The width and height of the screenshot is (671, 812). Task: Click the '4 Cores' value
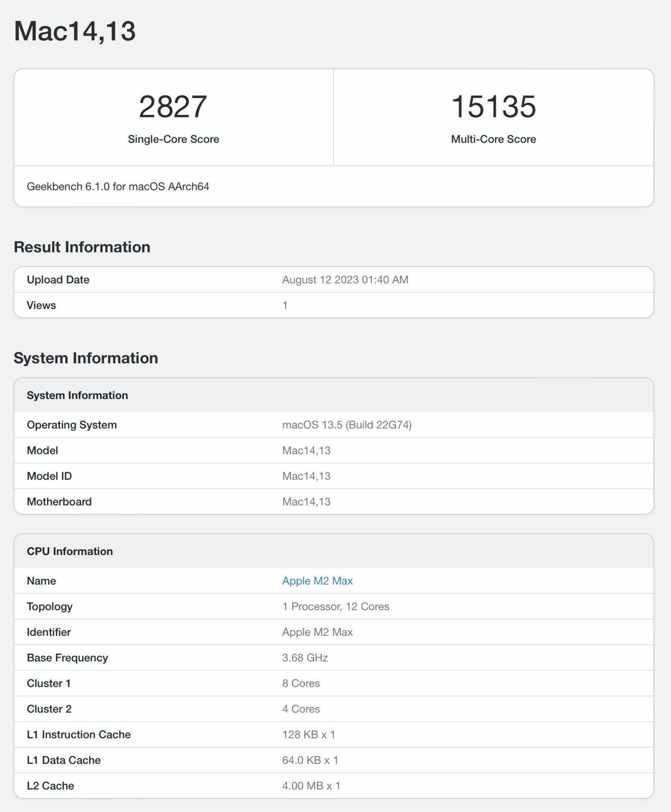(301, 709)
